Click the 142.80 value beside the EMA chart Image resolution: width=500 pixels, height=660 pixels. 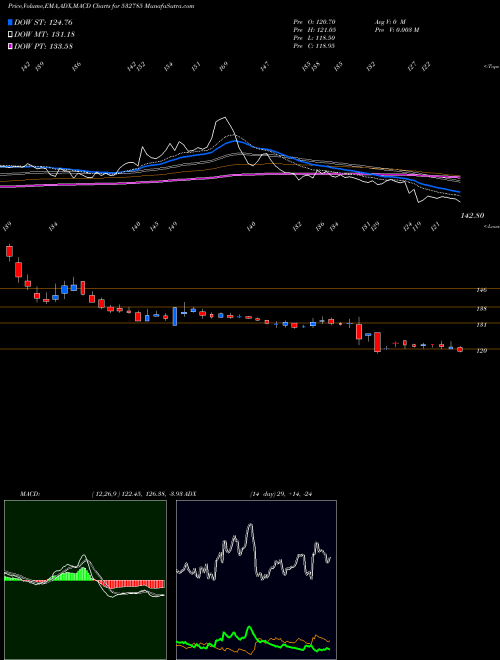(x=472, y=216)
